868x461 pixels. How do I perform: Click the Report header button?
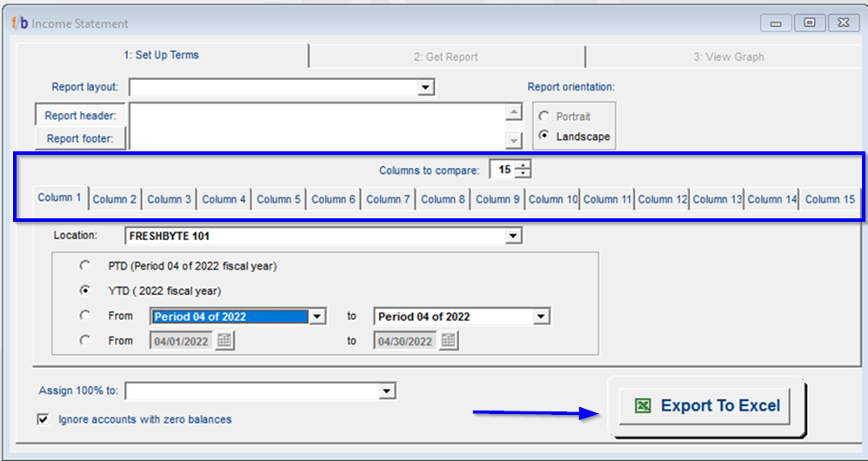[80, 116]
